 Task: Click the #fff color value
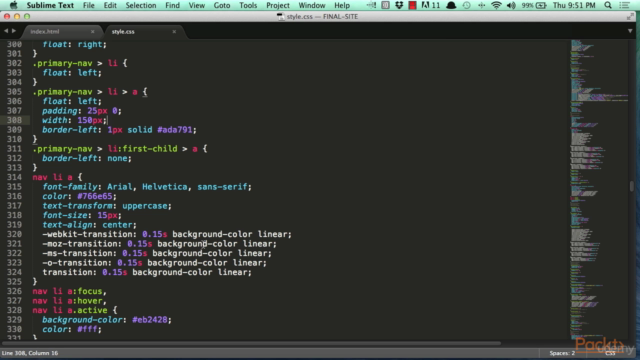(87, 329)
